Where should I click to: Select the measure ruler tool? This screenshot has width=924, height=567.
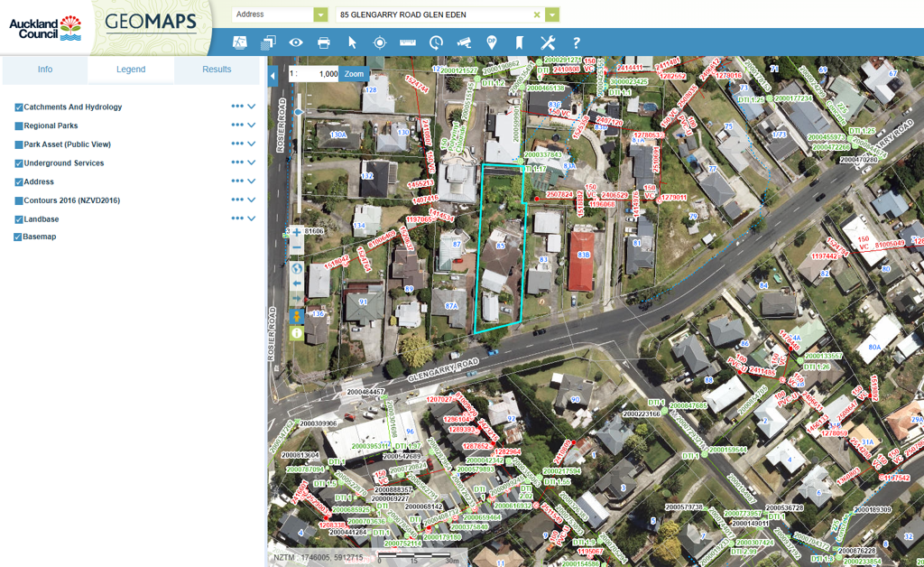coord(407,42)
